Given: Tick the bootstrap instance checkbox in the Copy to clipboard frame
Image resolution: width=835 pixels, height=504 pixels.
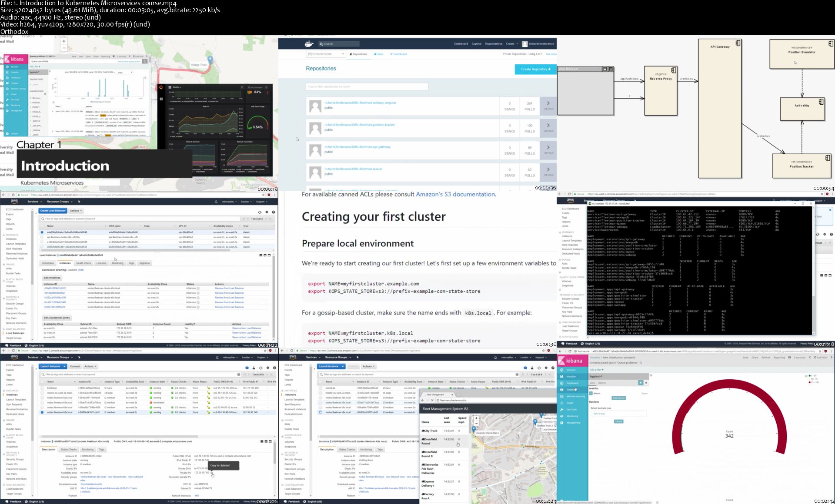Looking at the screenshot, I should point(42,388).
